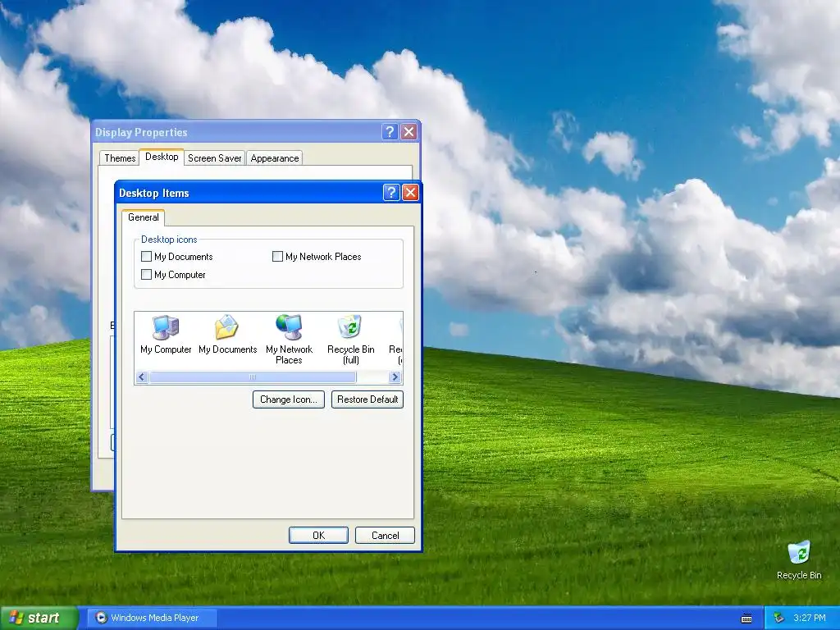Click Cancel in Desktop Items
Viewport: 840px width, 630px height.
click(x=386, y=535)
